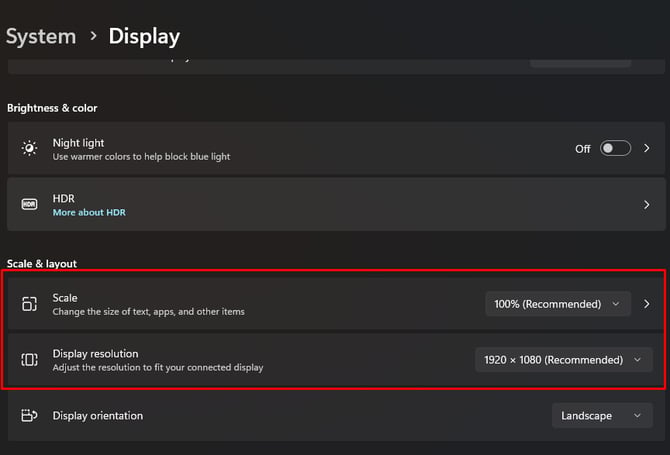The height and width of the screenshot is (455, 670).
Task: Click the Scale resize icon
Action: pyautogui.click(x=29, y=304)
